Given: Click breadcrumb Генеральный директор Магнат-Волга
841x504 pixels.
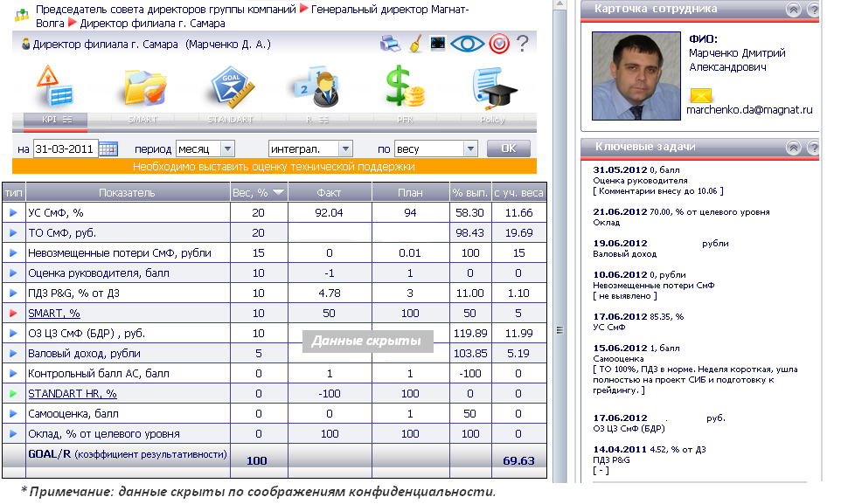Looking at the screenshot, I should click(x=252, y=16).
